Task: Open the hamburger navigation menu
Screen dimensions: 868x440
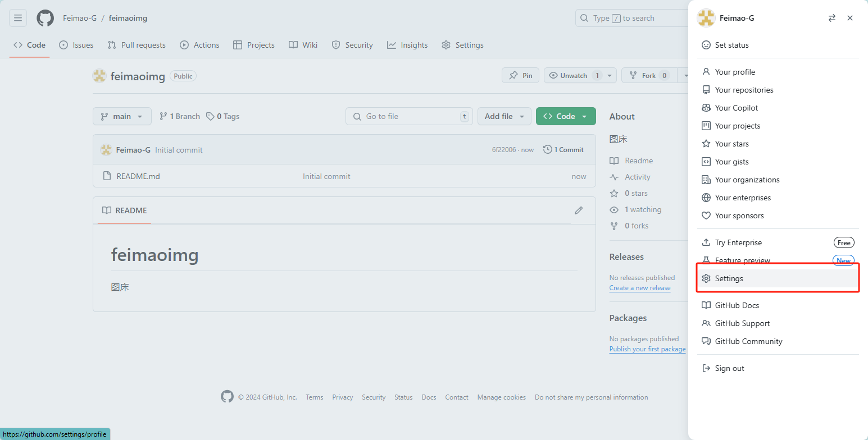Action: click(18, 18)
